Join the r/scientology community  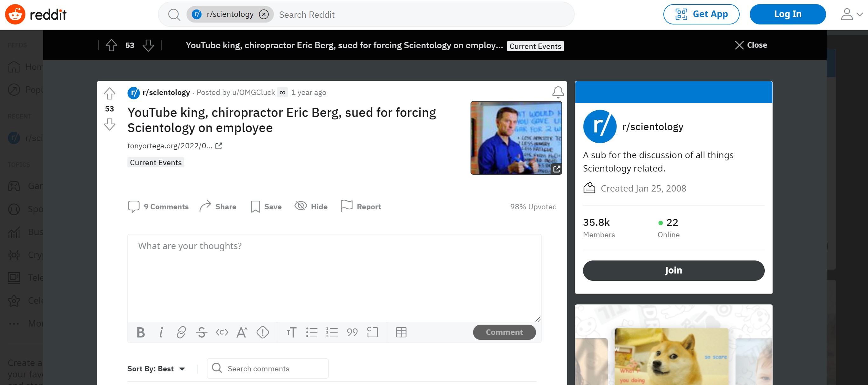point(673,270)
